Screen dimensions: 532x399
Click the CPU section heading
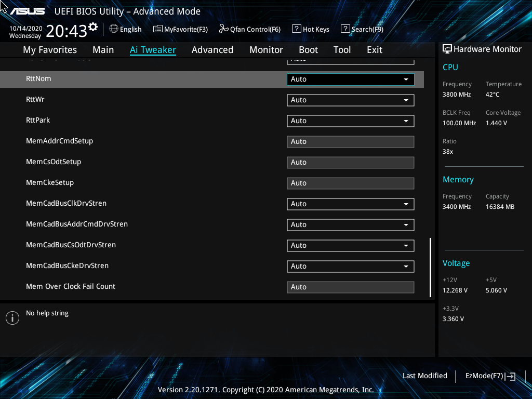pos(450,67)
